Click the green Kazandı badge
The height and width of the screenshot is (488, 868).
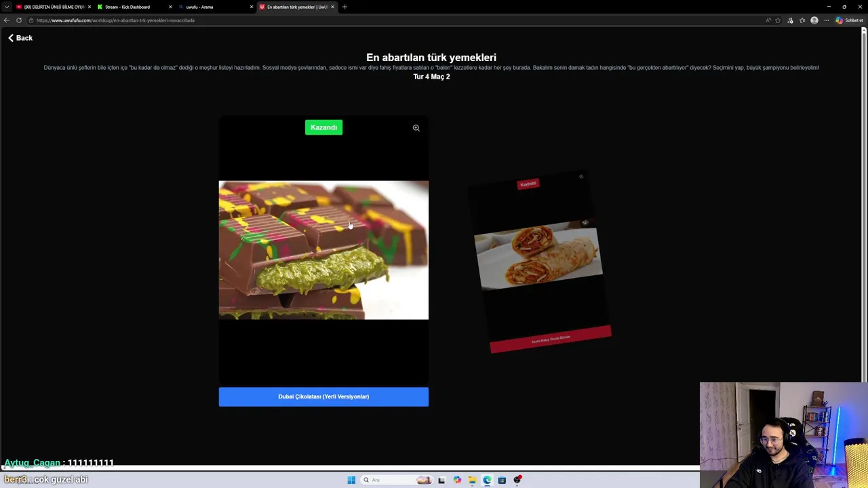[323, 127]
